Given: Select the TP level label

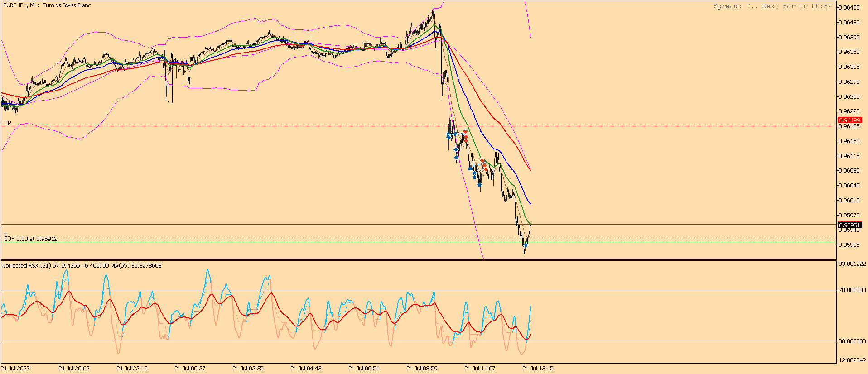Looking at the screenshot, I should pyautogui.click(x=8, y=123).
